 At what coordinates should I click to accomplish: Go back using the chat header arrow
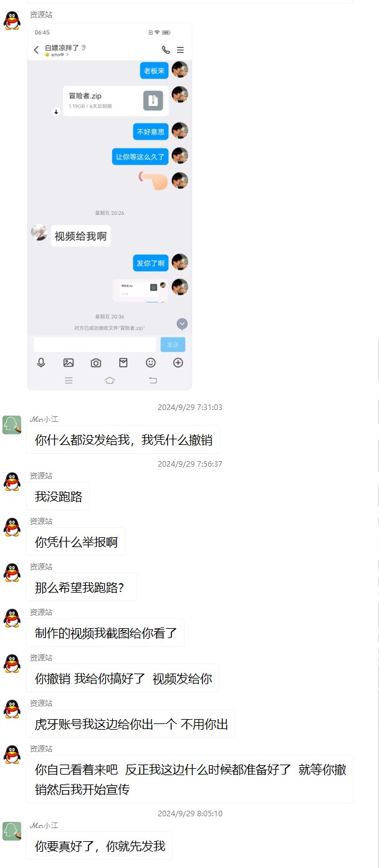(36, 50)
